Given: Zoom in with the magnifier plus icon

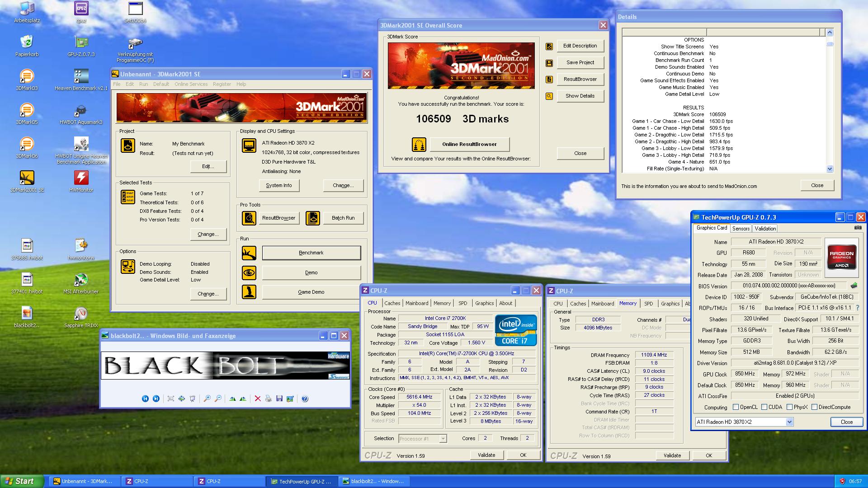Looking at the screenshot, I should 207,399.
